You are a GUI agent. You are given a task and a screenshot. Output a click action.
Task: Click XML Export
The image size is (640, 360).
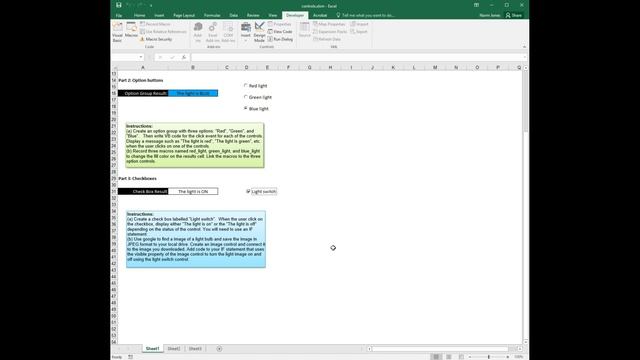pyautogui.click(x=359, y=31)
